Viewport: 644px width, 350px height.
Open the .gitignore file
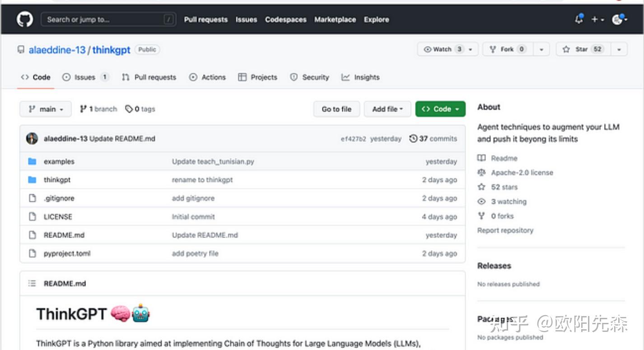click(59, 199)
